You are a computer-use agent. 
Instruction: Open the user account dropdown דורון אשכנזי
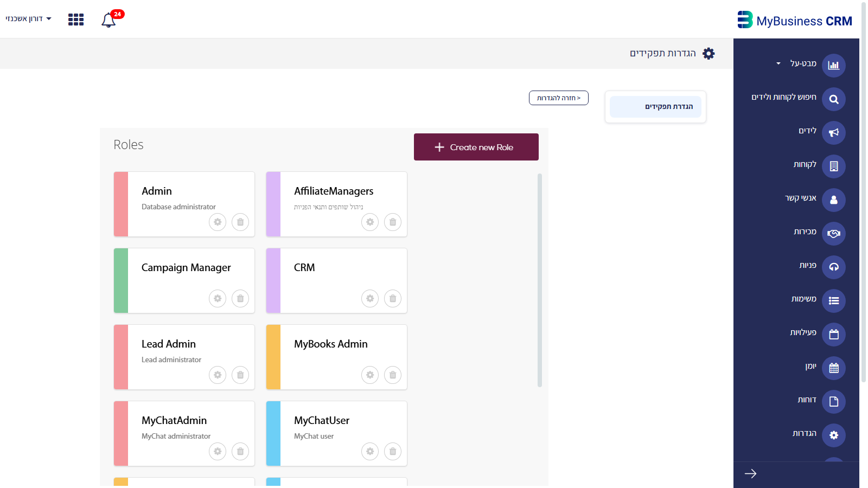click(x=28, y=18)
